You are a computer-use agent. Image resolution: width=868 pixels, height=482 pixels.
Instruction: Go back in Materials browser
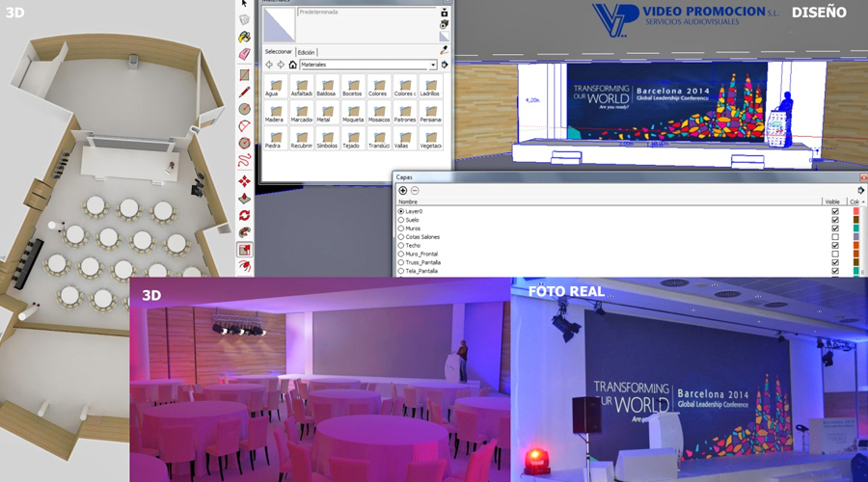(x=270, y=65)
